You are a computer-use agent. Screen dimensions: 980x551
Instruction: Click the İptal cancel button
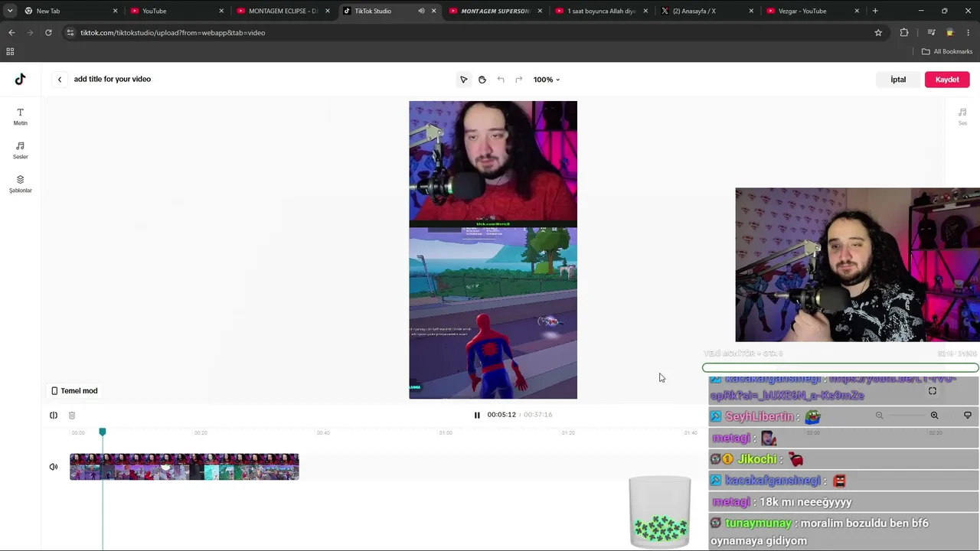(898, 80)
